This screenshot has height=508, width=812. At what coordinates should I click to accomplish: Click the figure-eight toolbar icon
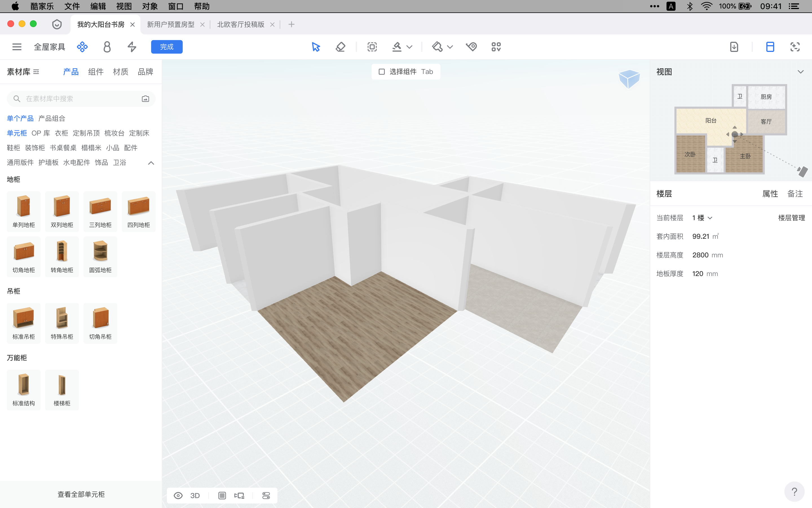(107, 47)
